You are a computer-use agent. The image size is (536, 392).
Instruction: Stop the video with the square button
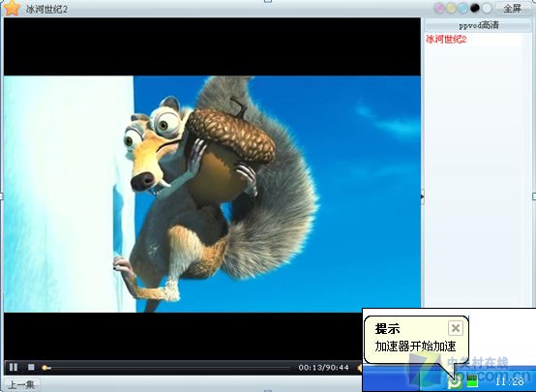pyautogui.click(x=31, y=367)
